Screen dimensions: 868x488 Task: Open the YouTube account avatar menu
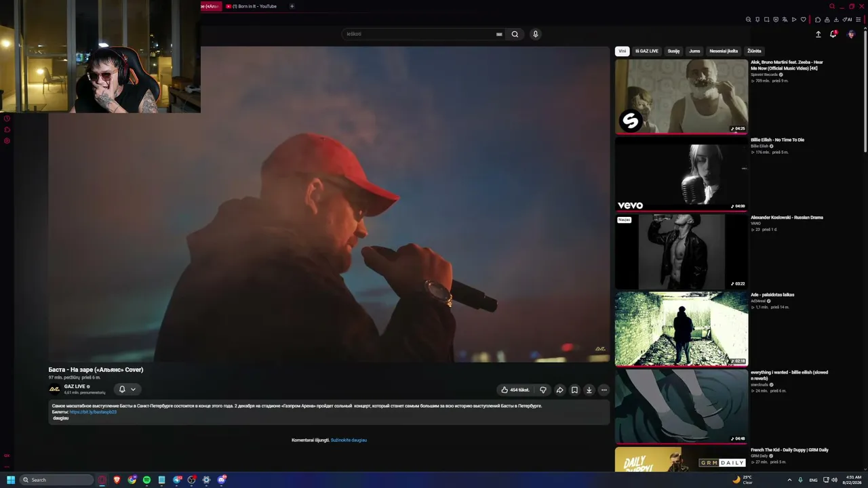tap(851, 34)
